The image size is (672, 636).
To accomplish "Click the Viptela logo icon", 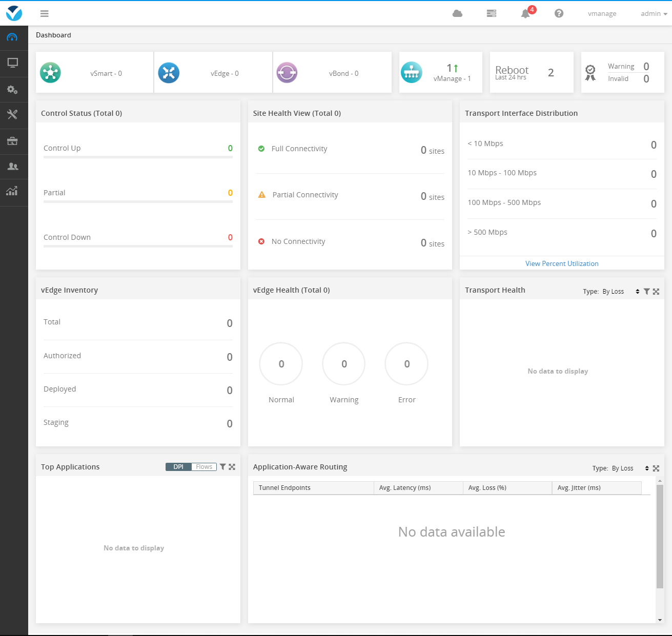I will pos(14,13).
